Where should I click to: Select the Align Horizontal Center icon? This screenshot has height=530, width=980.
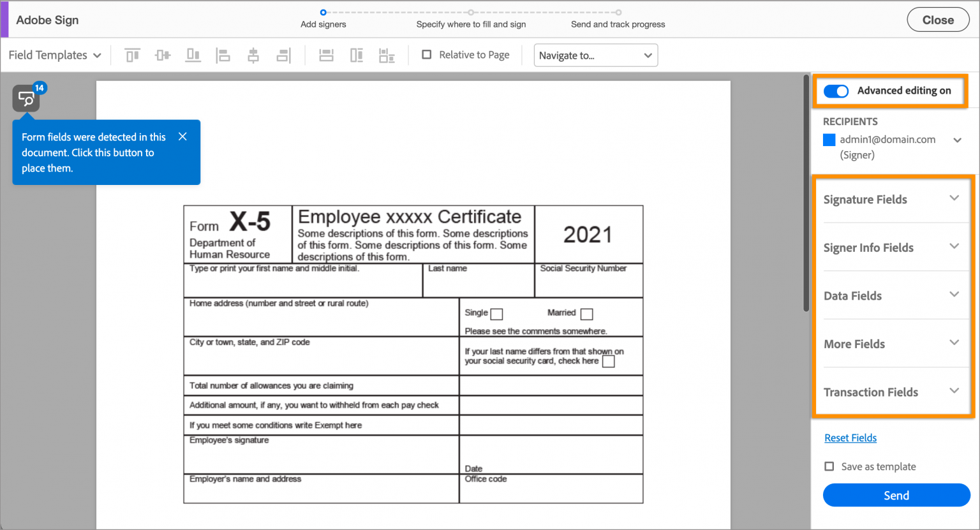[x=253, y=55]
